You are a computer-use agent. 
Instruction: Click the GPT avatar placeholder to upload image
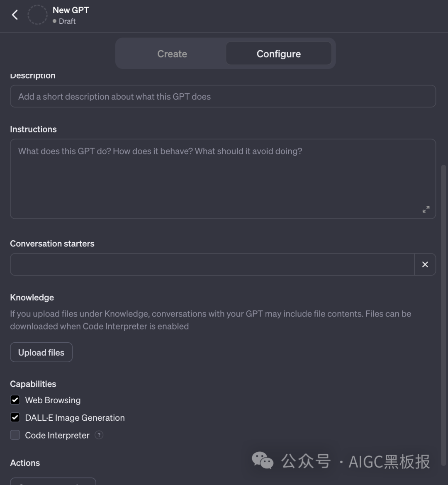click(37, 14)
